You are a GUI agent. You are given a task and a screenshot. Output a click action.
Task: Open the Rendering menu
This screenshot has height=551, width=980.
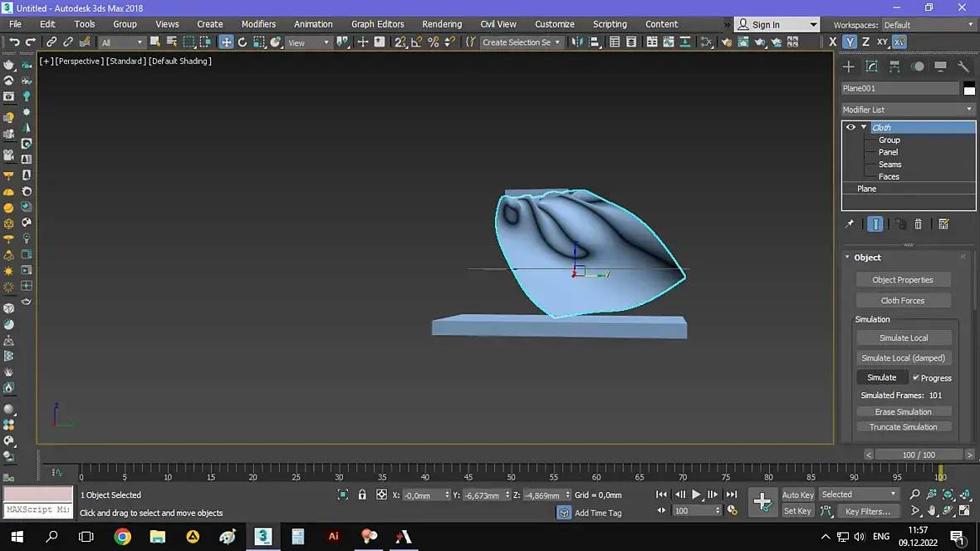point(442,24)
